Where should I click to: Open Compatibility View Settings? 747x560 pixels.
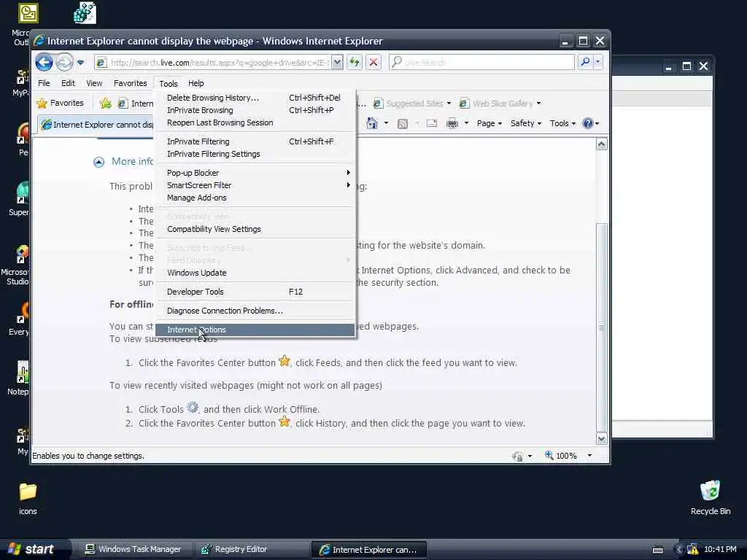pos(255,229)
